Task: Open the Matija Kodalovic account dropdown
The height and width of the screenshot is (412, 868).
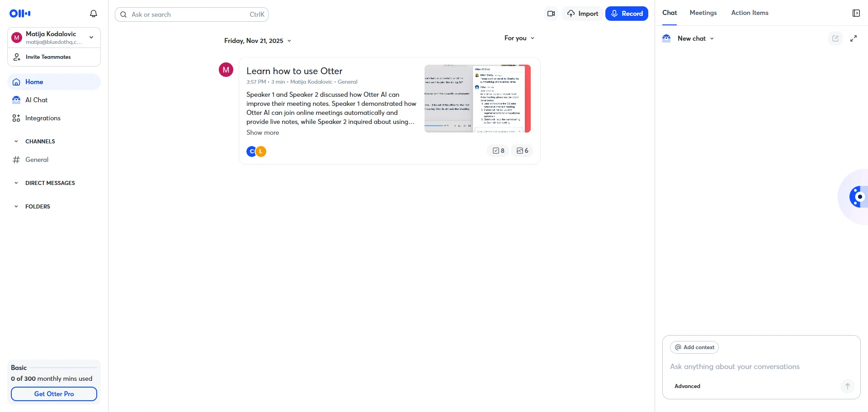Action: (x=54, y=38)
